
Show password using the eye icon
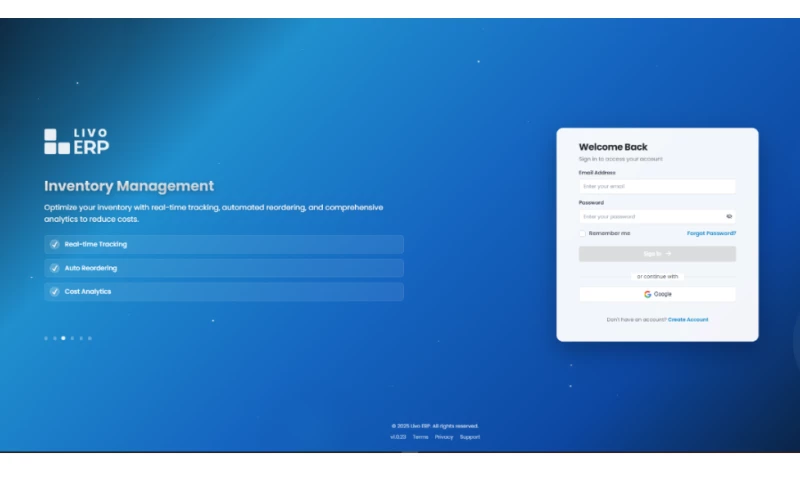tap(729, 216)
